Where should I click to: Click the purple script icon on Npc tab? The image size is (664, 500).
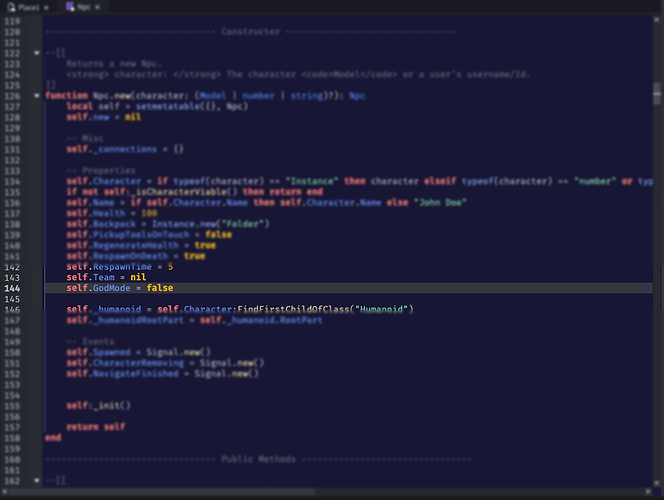pos(70,7)
